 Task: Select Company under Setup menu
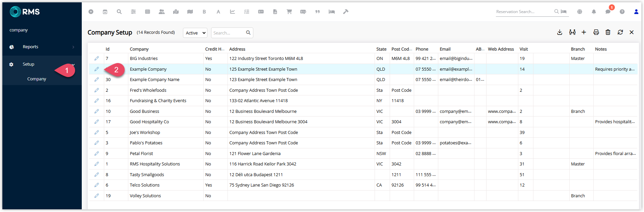[x=37, y=79]
